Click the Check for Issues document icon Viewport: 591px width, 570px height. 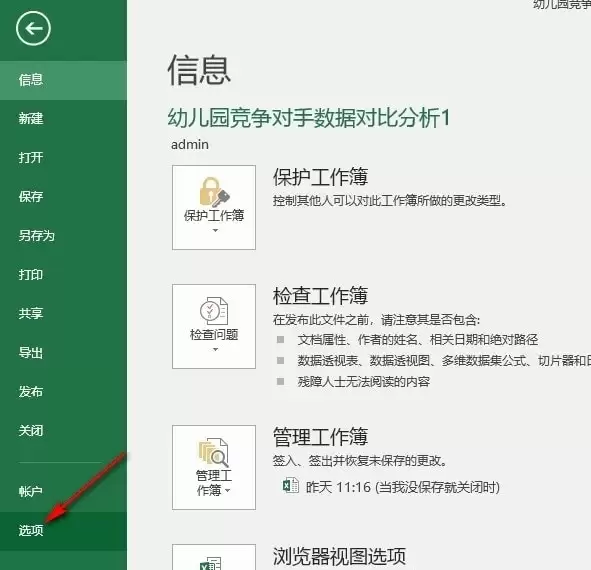[214, 311]
